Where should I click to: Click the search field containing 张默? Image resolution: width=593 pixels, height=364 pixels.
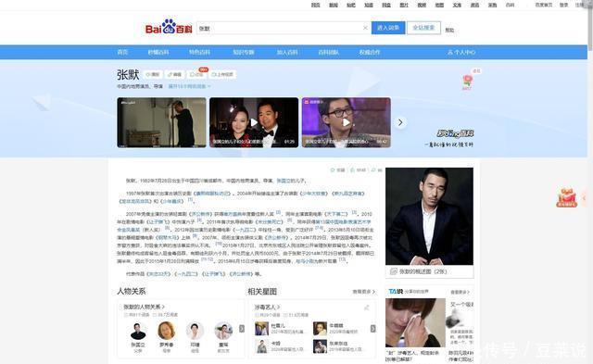279,28
